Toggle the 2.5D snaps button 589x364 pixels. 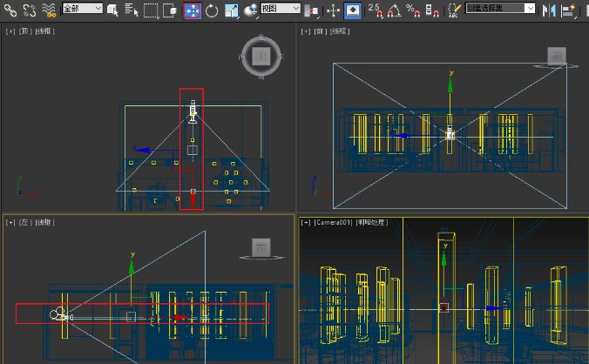[x=375, y=10]
